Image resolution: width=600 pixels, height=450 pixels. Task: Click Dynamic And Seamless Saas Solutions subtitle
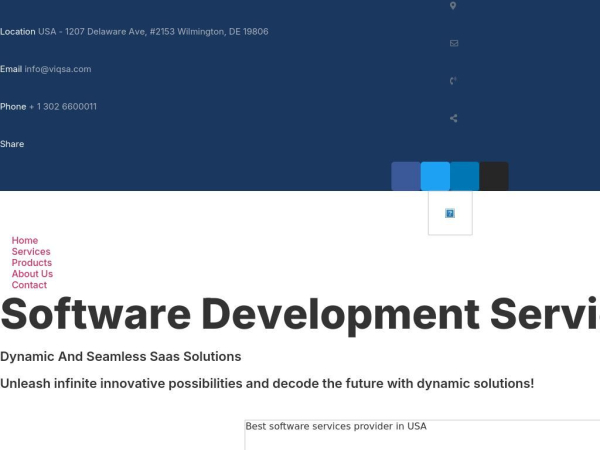coord(121,357)
